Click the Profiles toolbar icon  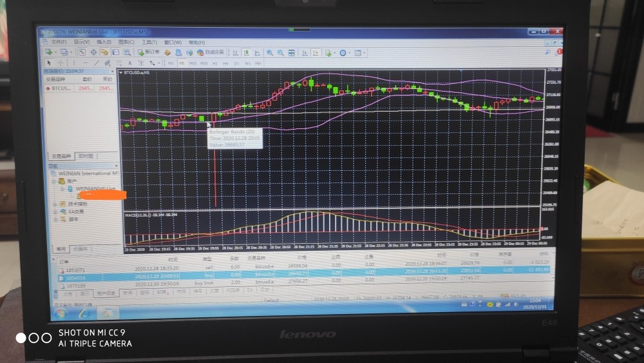64,52
